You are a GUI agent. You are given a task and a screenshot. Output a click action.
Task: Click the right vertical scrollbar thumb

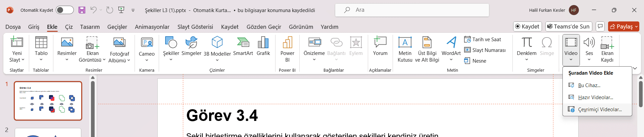[641, 94]
